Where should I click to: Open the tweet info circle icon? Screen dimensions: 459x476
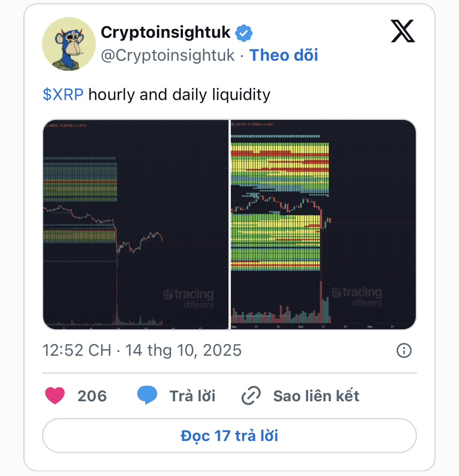pos(404,350)
